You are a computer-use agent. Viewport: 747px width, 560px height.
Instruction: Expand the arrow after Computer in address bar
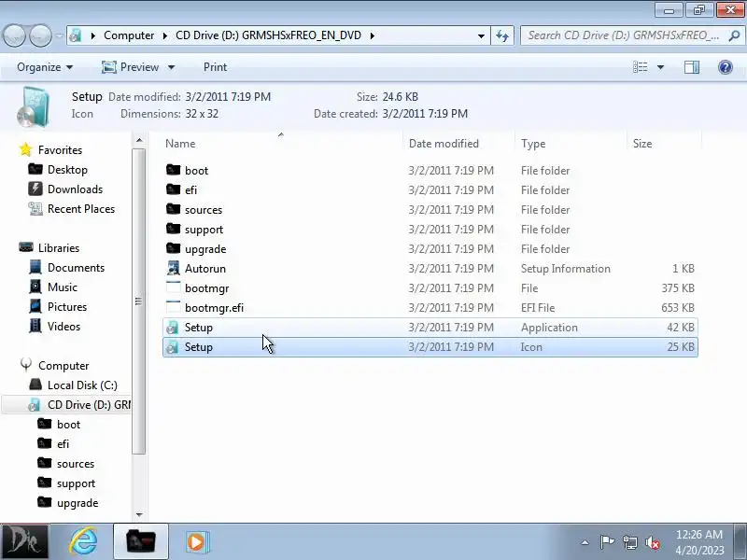[x=165, y=35]
